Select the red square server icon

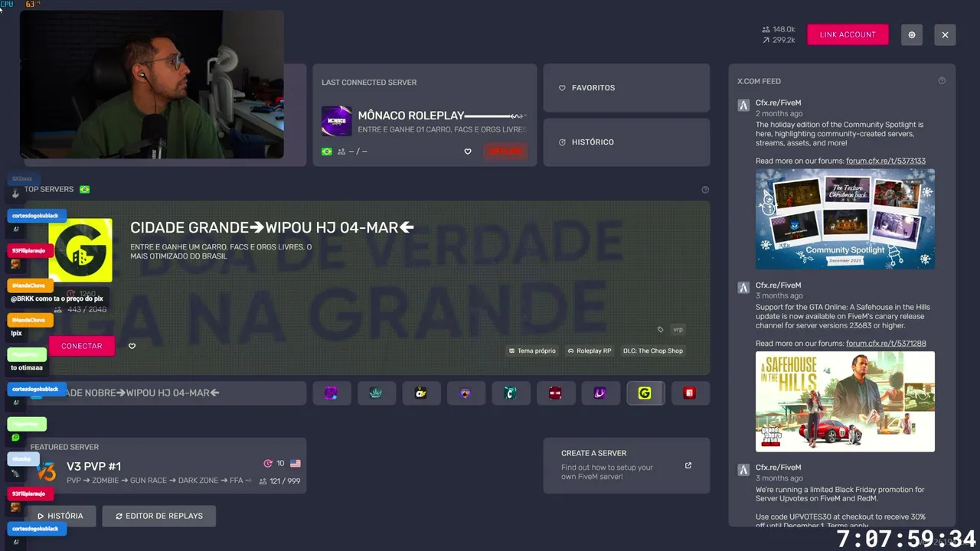pos(690,393)
